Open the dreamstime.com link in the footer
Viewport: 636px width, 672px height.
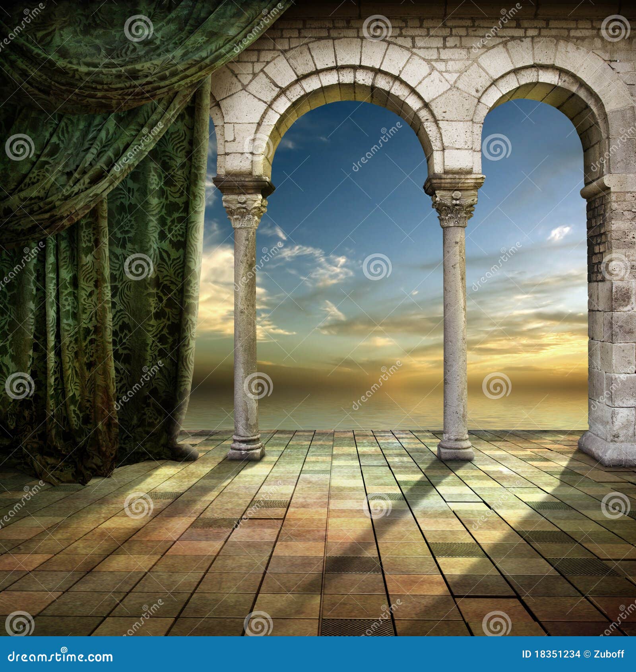(x=60, y=656)
